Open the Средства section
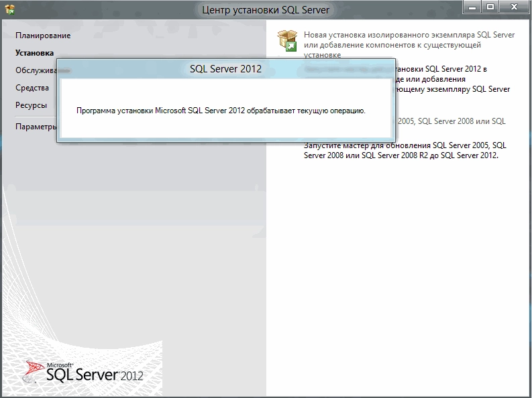532x398 pixels. click(x=32, y=88)
